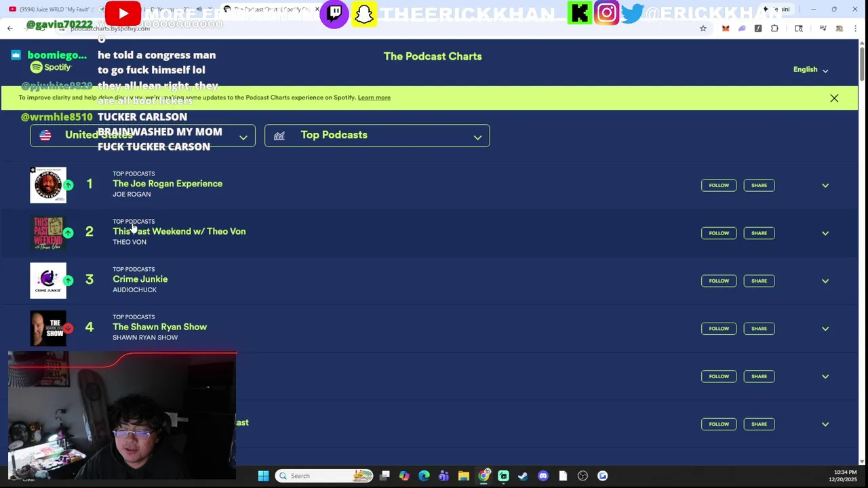868x488 pixels.
Task: Open the taskbar clock and date
Action: [x=844, y=476]
